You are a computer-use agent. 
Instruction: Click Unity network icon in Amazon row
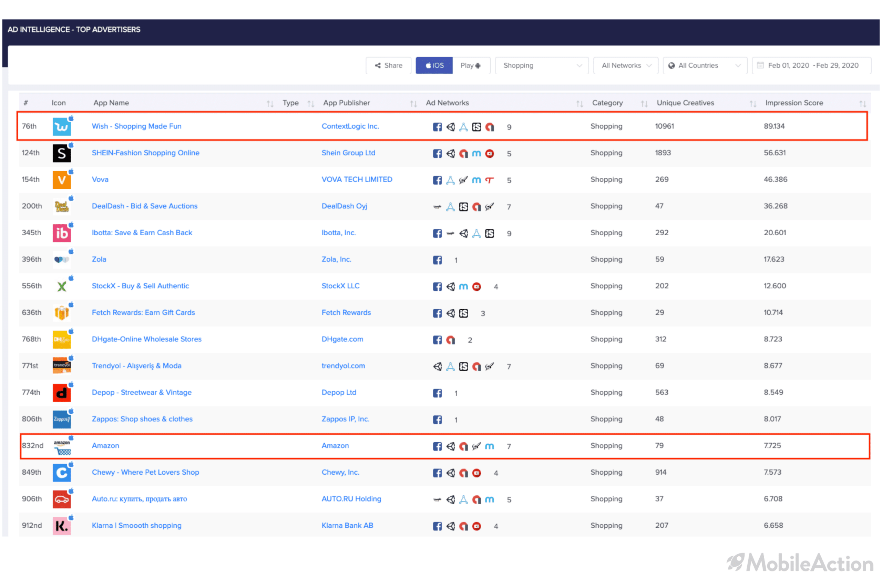(451, 446)
